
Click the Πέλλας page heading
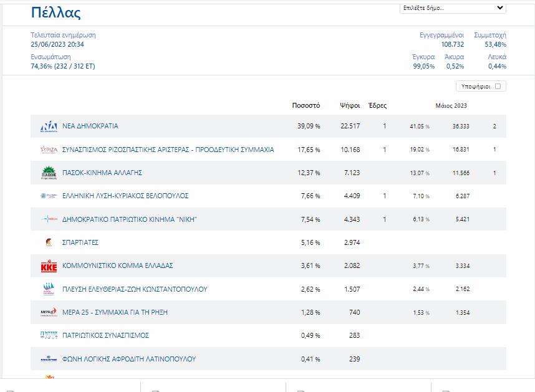pyautogui.click(x=56, y=12)
